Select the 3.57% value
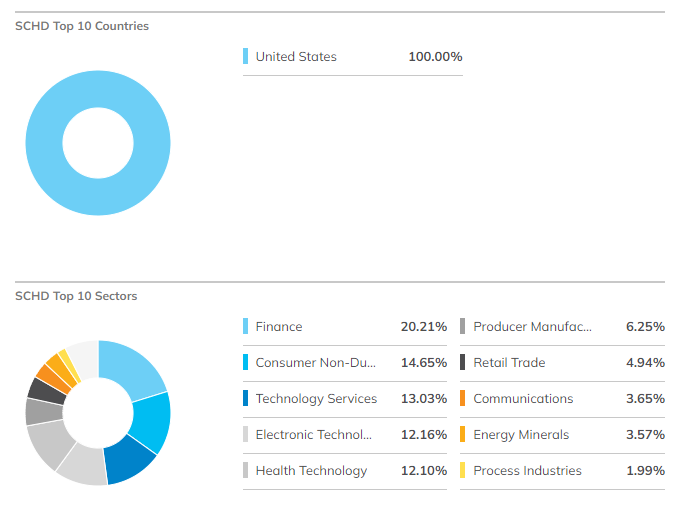Screen dimensions: 686x511 click(x=645, y=434)
